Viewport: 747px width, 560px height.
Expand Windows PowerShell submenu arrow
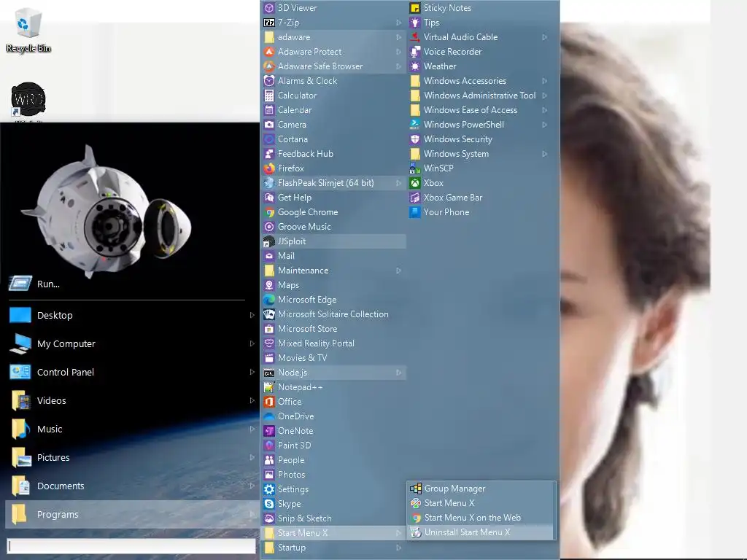coord(544,125)
